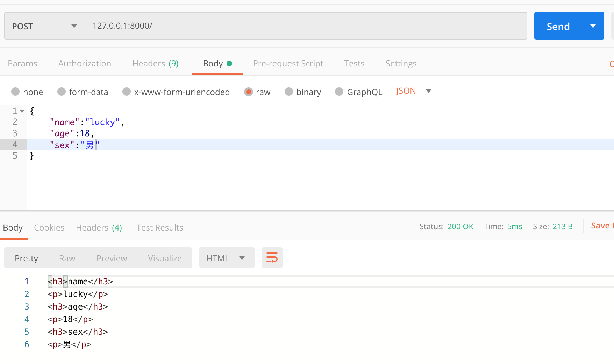Click the request URL input field
The height and width of the screenshot is (364, 614).
click(x=306, y=26)
